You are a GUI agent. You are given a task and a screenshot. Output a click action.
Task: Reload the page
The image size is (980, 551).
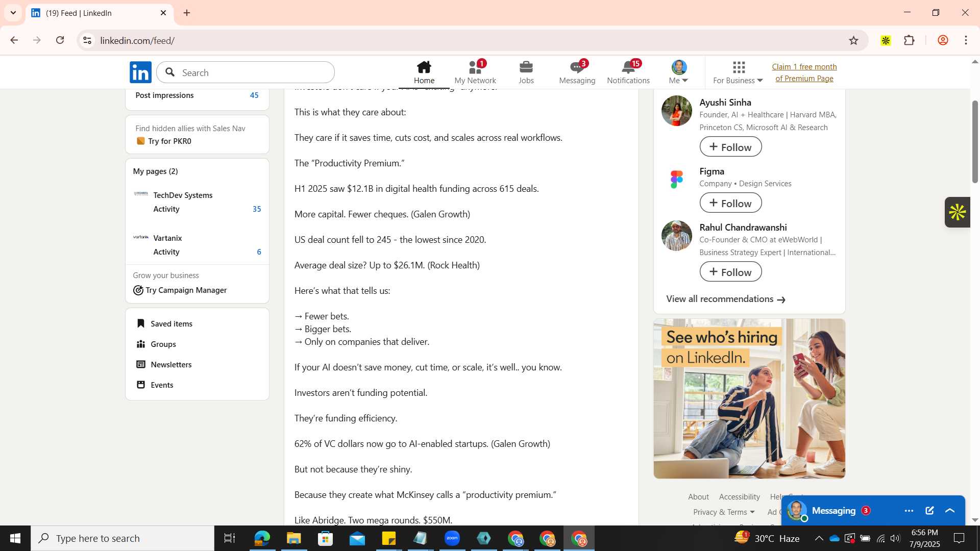tap(60, 40)
